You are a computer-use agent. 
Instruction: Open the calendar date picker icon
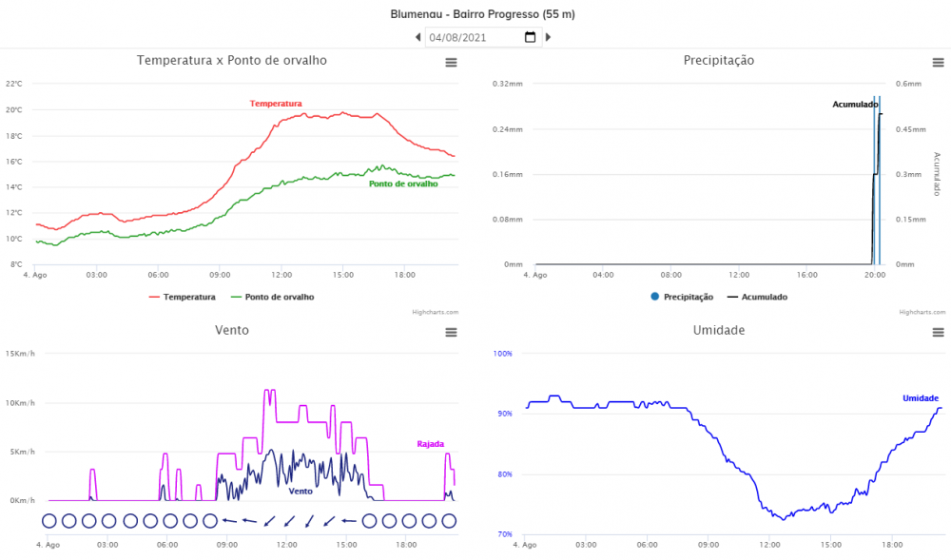click(531, 37)
